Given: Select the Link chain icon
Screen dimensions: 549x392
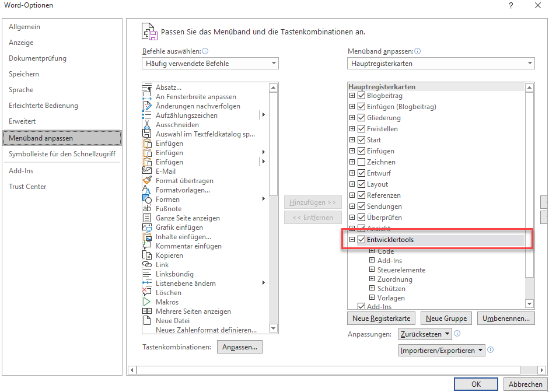Looking at the screenshot, I should click(x=147, y=265).
